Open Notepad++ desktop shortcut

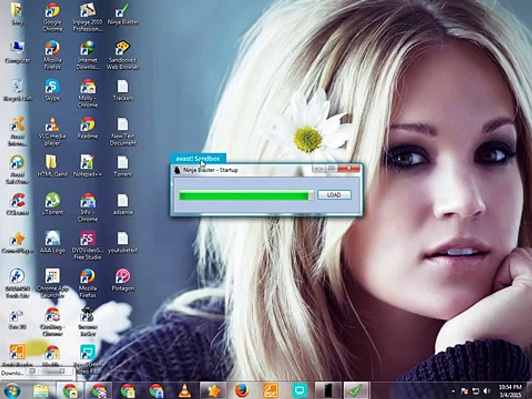pos(88,166)
